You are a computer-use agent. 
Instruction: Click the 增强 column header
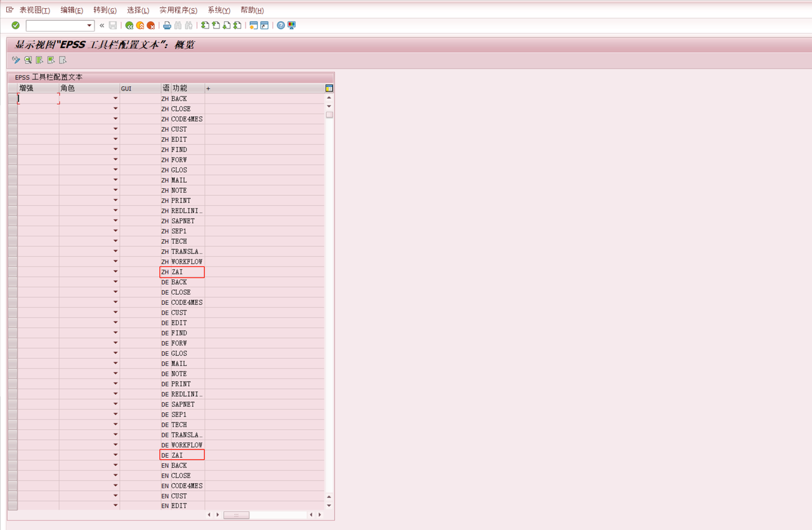38,88
